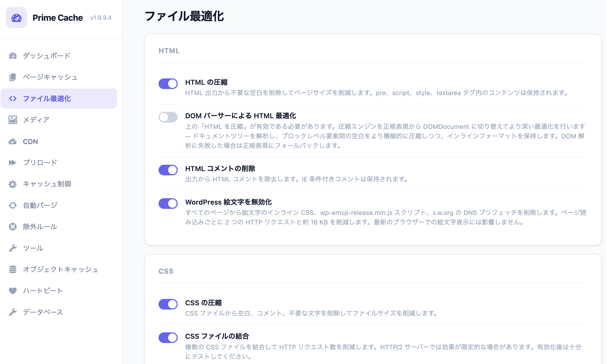The width and height of the screenshot is (606, 364).
Task: Click the HTML の圧縮 label
Action: (x=206, y=82)
